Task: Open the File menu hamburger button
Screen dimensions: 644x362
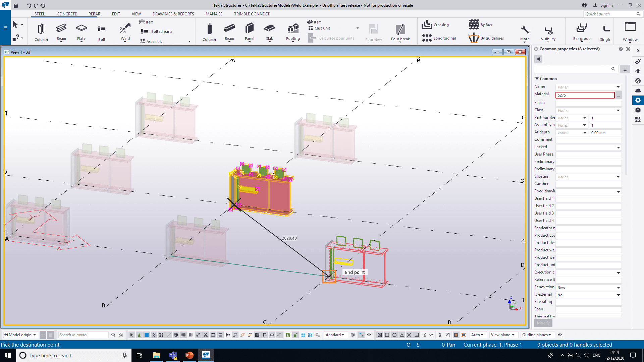Action: click(x=5, y=28)
